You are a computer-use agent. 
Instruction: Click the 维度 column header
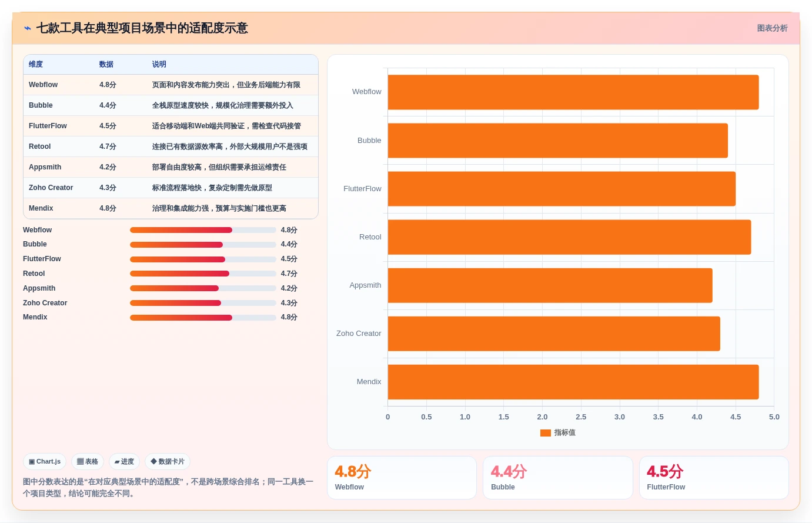(36, 65)
